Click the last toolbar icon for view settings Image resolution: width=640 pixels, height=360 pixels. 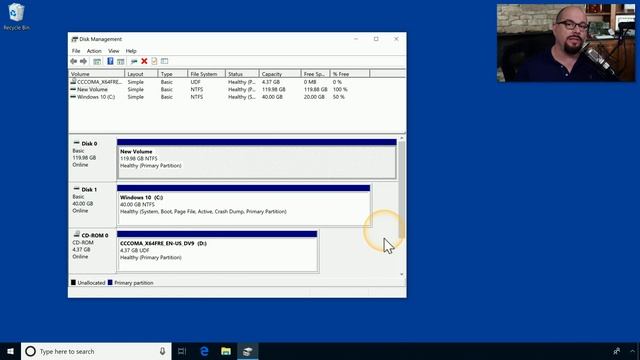pyautogui.click(x=164, y=61)
